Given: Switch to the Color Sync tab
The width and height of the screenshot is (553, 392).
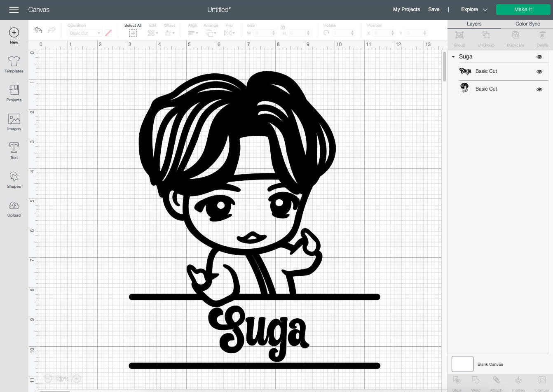Looking at the screenshot, I should tap(527, 24).
